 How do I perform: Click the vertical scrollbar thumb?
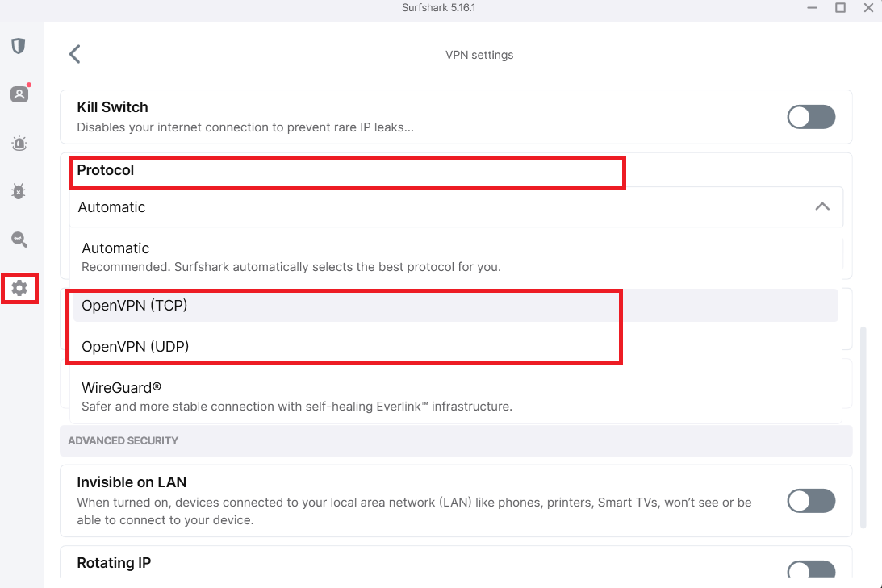pos(864,427)
